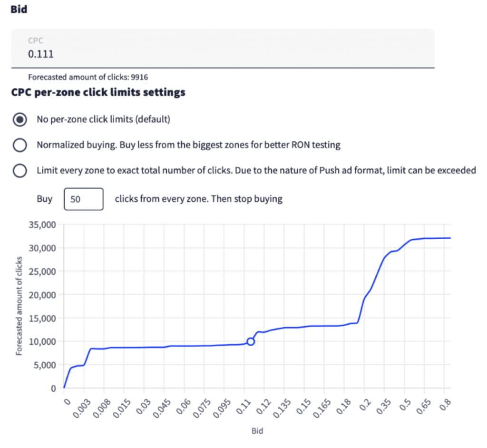Choose Limit every zone to exact clicks
Screen dimensions: 487x448
[x=20, y=170]
